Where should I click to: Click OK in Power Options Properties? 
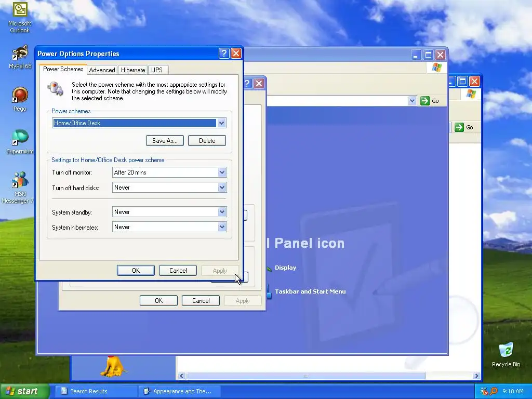136,270
